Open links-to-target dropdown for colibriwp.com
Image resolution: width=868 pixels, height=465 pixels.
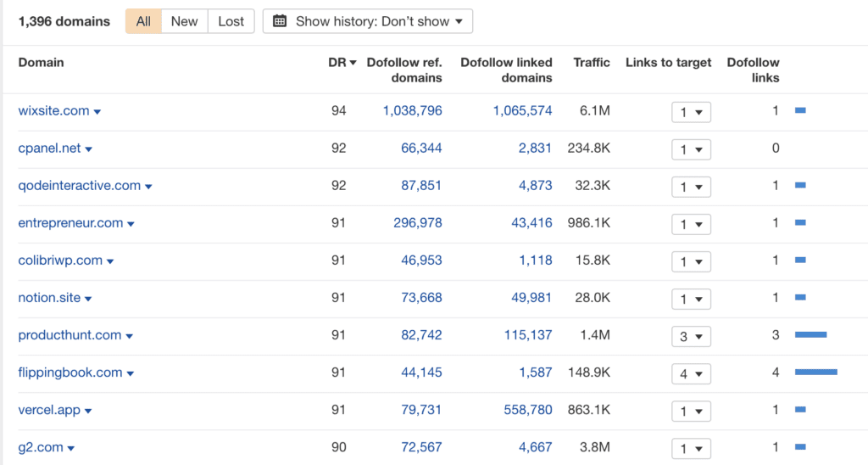tap(691, 261)
